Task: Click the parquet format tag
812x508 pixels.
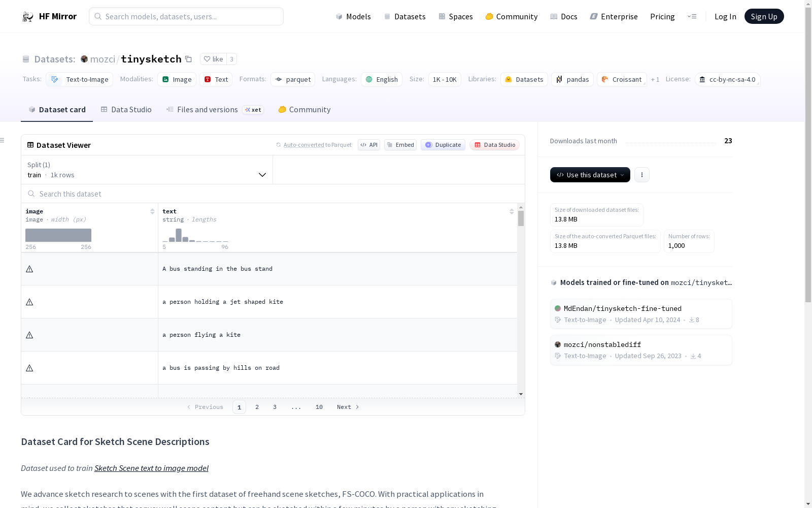Action: (293, 79)
